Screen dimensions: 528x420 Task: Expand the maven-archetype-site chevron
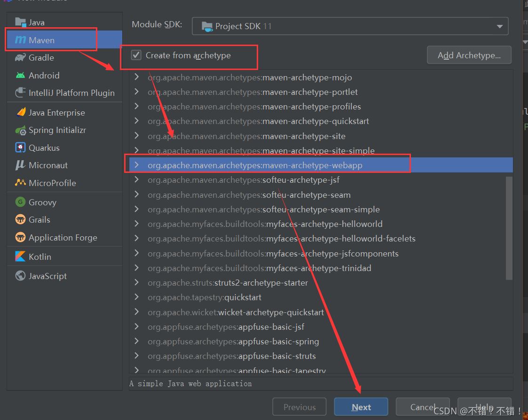(x=136, y=136)
